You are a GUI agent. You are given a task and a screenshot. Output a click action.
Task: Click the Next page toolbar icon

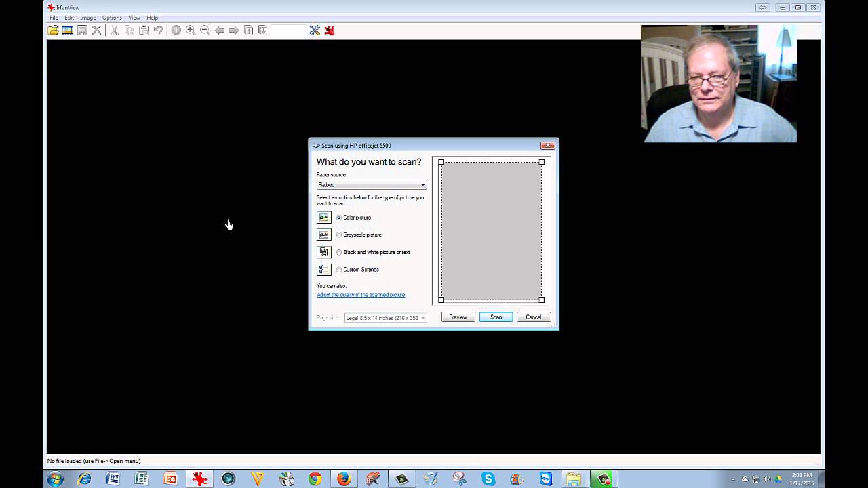262,30
